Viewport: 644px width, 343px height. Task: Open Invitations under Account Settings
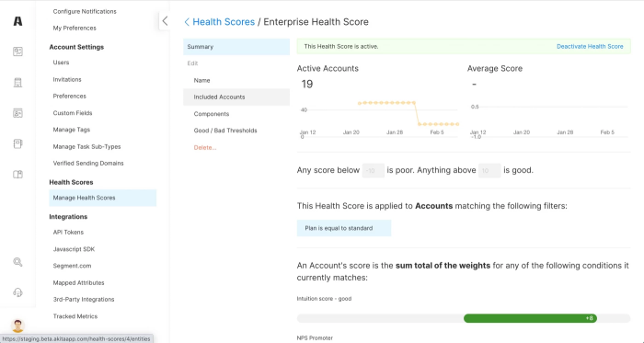[x=67, y=80]
